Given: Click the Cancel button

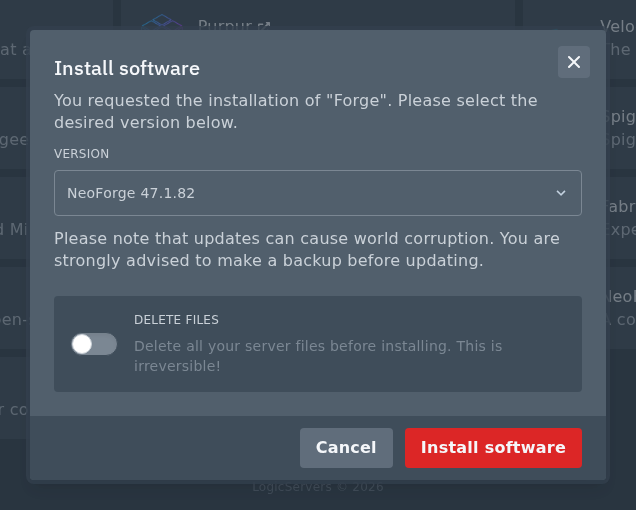Looking at the screenshot, I should [x=346, y=448].
